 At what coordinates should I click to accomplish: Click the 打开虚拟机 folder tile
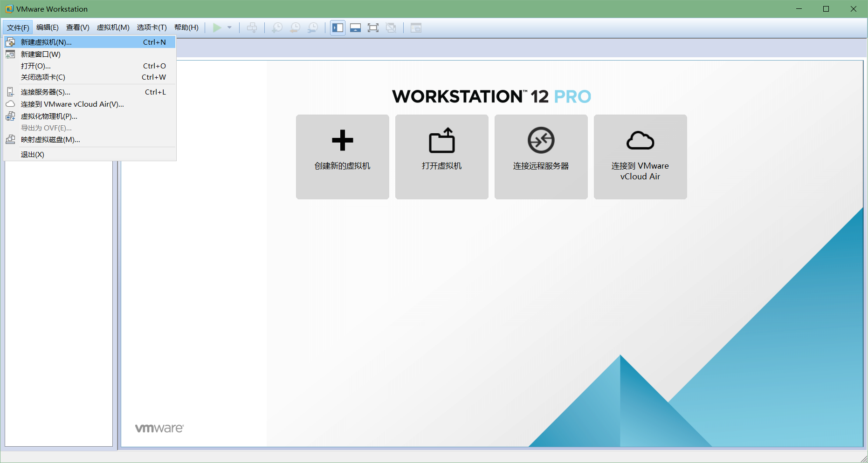click(x=441, y=157)
